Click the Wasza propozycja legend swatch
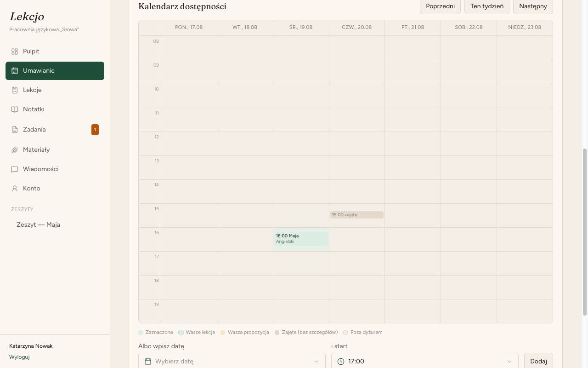The image size is (588, 368). [x=223, y=332]
